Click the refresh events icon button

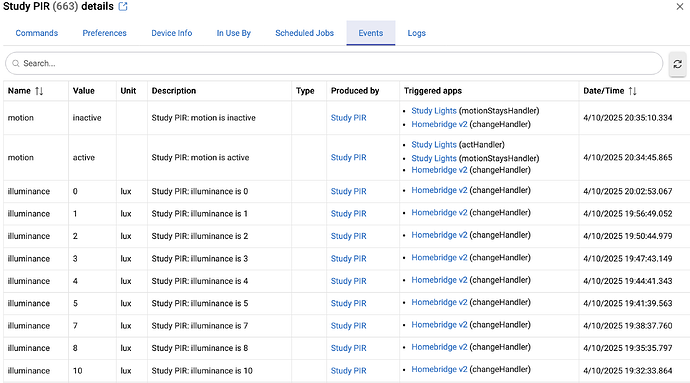(677, 64)
